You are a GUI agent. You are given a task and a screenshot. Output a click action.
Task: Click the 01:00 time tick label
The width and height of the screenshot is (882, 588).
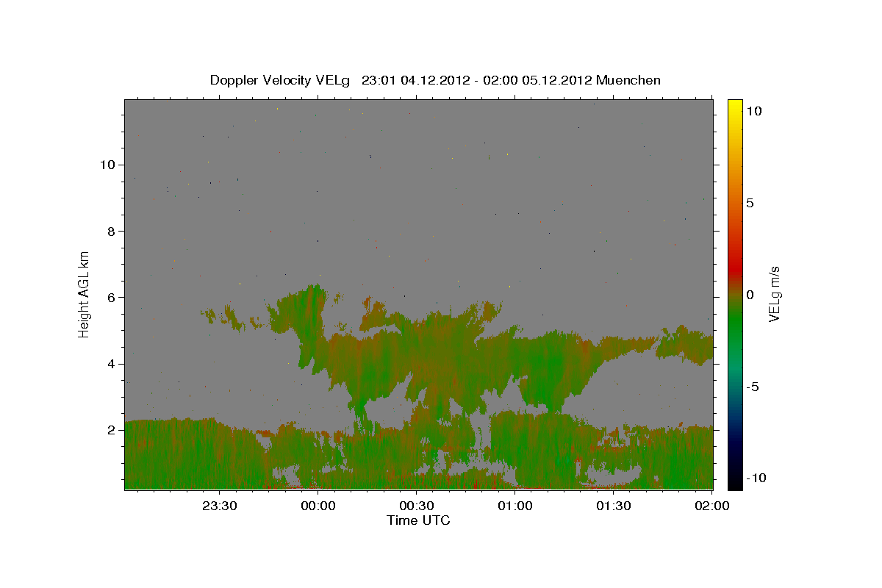click(515, 506)
